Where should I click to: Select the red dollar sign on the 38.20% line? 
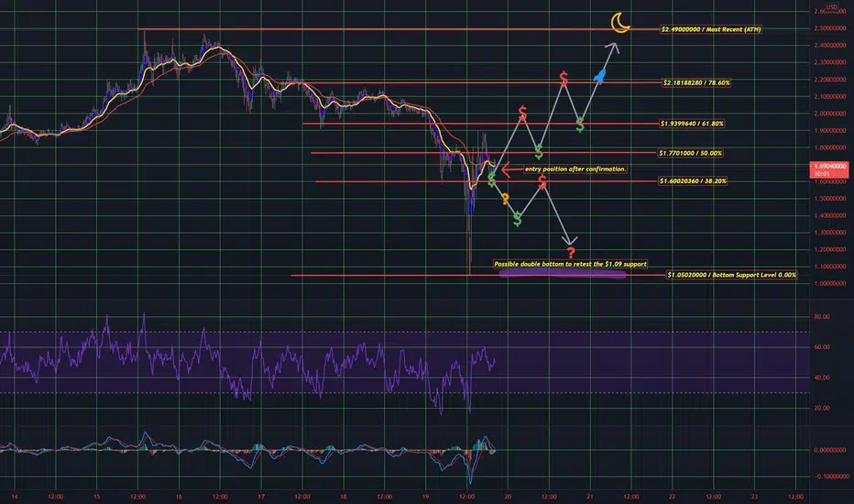542,182
